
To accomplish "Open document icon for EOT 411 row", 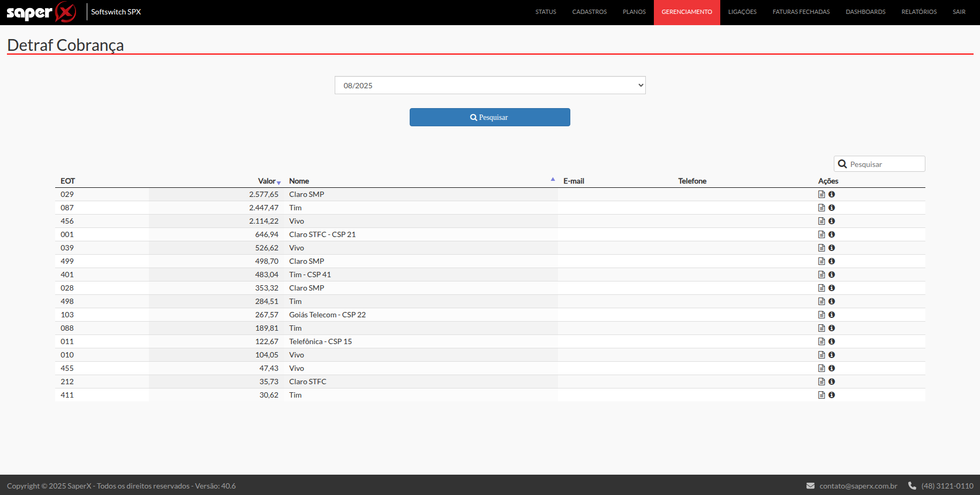I will pos(821,395).
